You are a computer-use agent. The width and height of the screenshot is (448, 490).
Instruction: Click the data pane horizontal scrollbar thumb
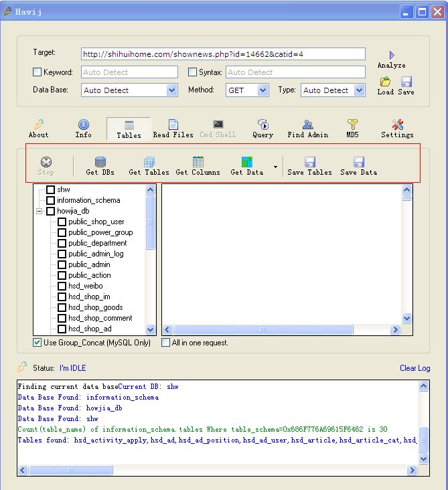pos(263,330)
